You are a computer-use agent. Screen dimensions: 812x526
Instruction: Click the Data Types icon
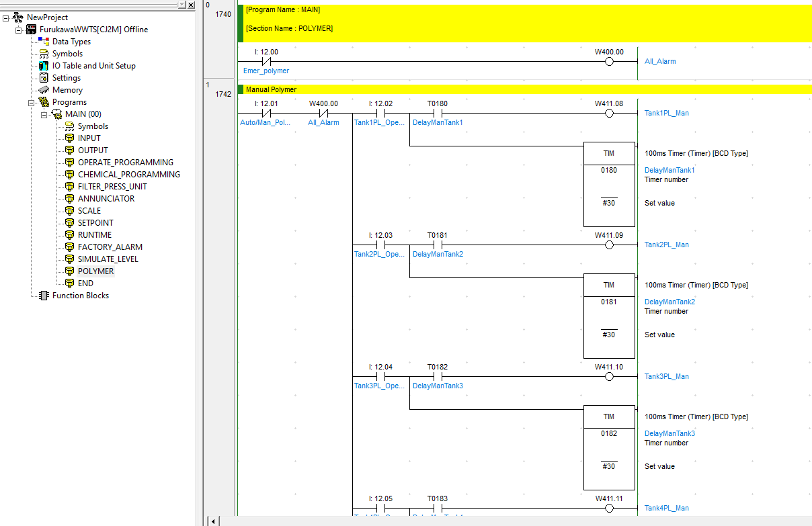pos(44,42)
